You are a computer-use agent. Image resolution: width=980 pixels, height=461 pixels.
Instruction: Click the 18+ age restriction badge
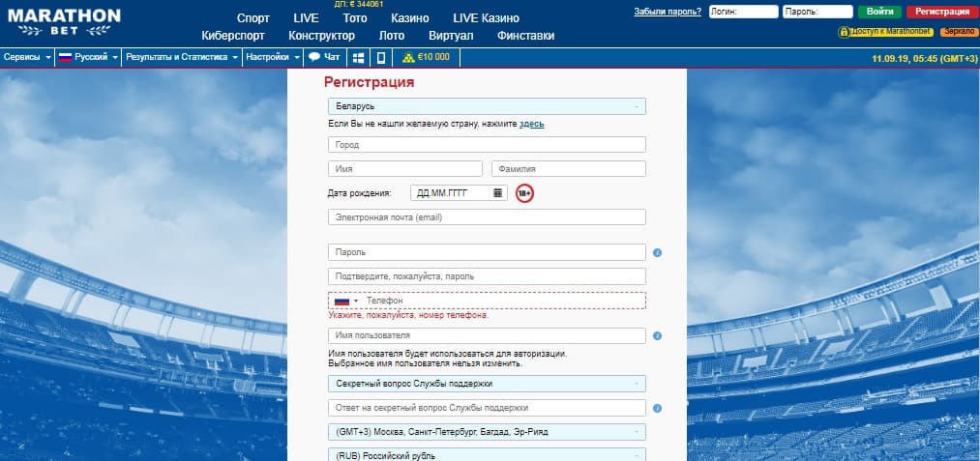524,193
